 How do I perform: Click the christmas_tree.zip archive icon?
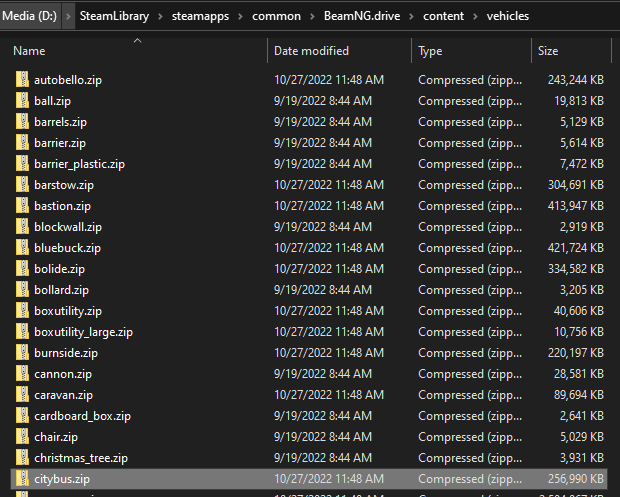23,457
